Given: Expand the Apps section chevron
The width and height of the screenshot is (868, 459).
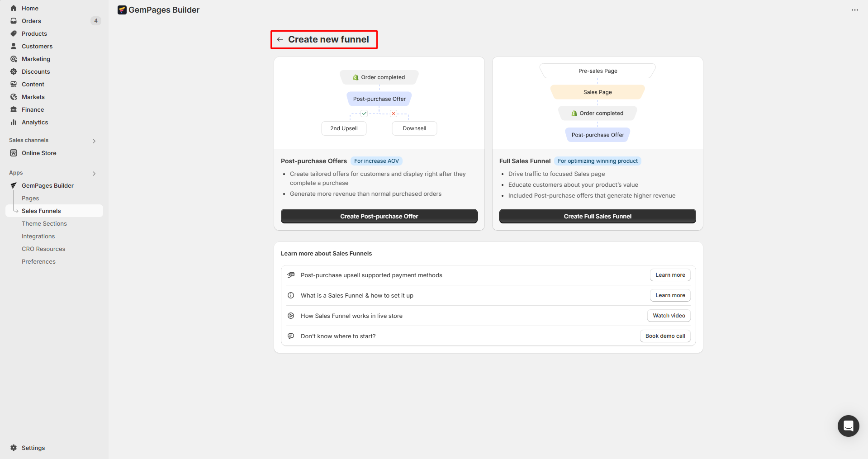Looking at the screenshot, I should point(94,173).
